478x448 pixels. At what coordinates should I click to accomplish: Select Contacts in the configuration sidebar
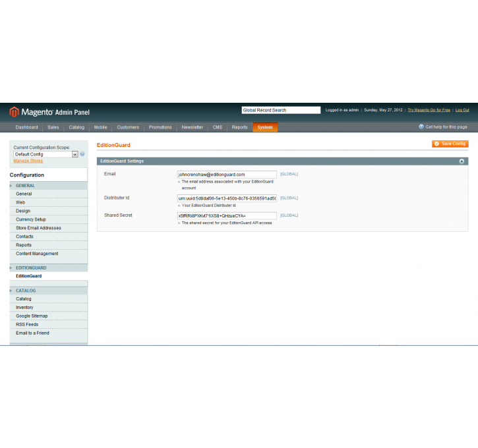coord(49,237)
